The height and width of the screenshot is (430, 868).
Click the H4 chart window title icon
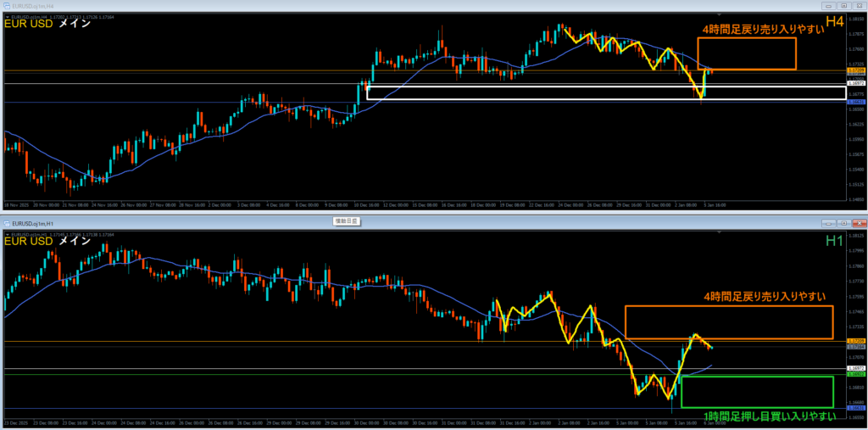pyautogui.click(x=8, y=4)
